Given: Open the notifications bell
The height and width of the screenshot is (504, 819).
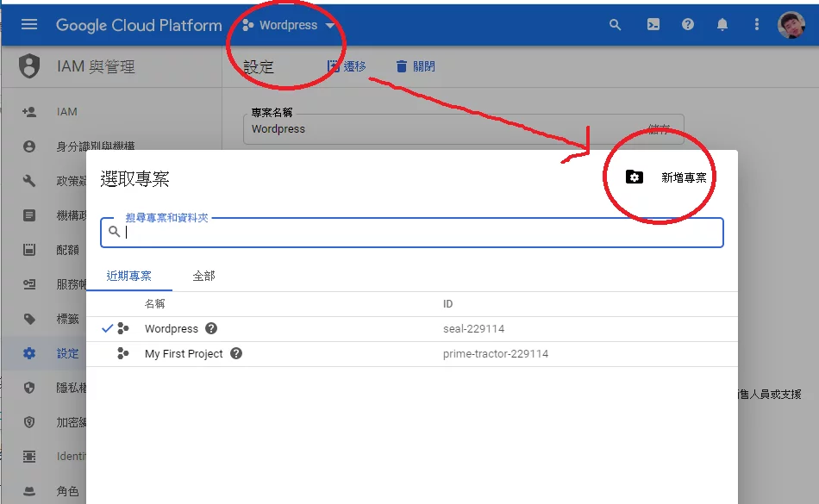Looking at the screenshot, I should 722,24.
